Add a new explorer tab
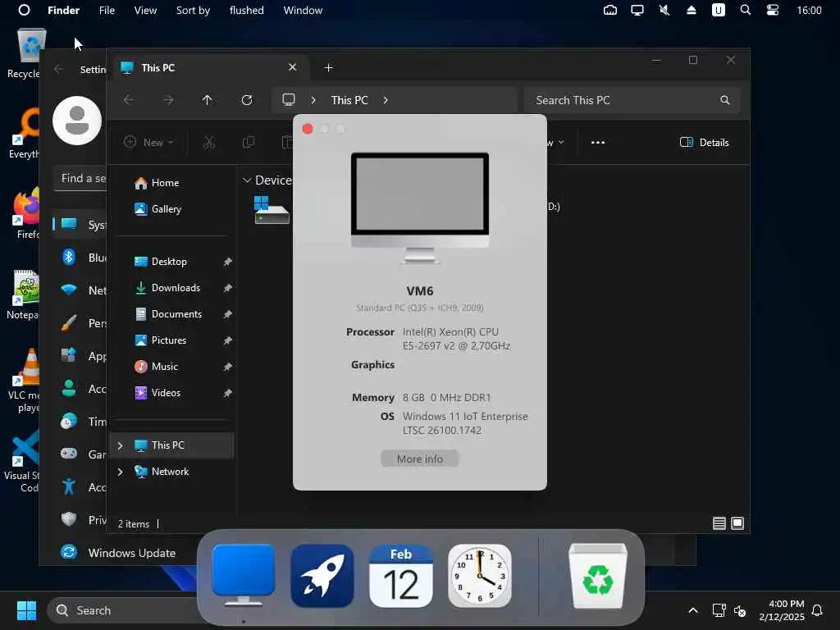 point(328,67)
